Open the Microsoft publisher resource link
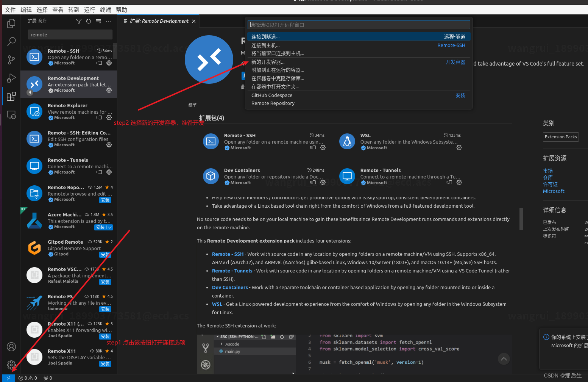Screen dimensions: 588x382 (x=554, y=191)
